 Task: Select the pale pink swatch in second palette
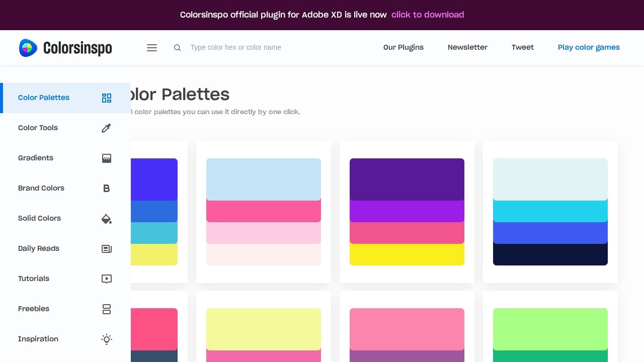[264, 233]
